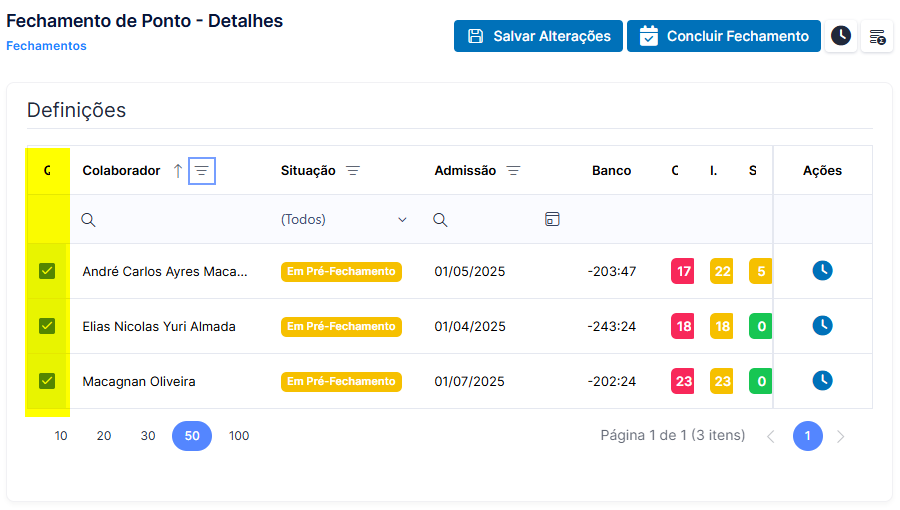Set page size to 30
The image size is (900, 510).
(148, 436)
